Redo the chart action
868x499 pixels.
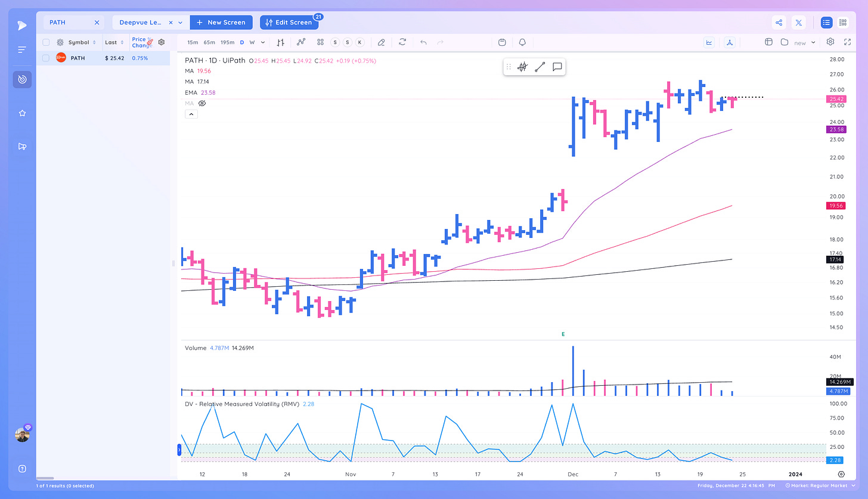[441, 42]
